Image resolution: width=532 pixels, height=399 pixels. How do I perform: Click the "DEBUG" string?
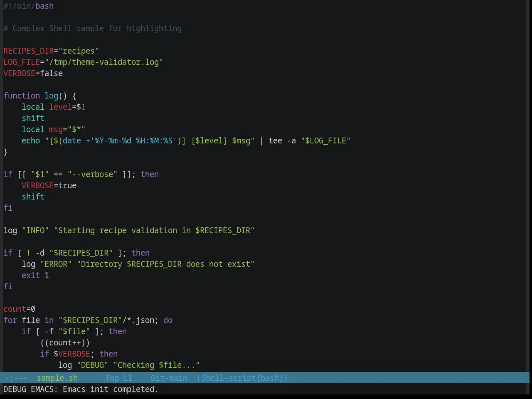tap(93, 365)
